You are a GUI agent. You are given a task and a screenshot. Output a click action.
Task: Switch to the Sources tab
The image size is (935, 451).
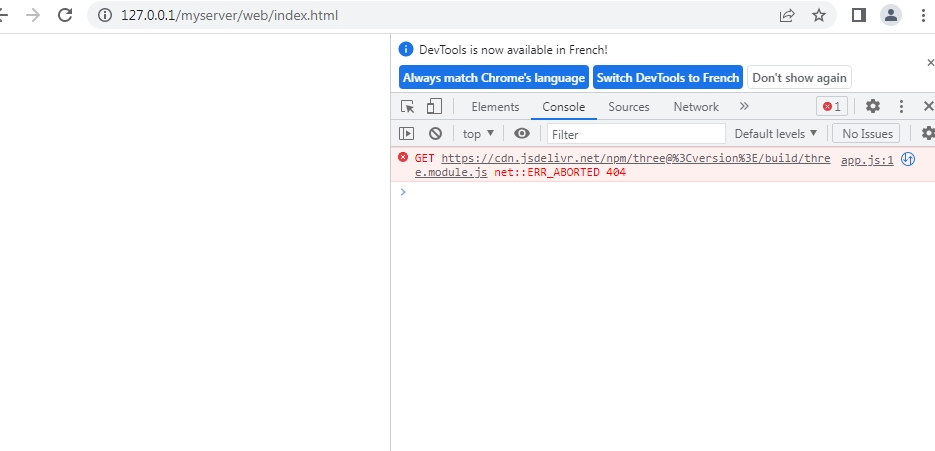coord(629,107)
